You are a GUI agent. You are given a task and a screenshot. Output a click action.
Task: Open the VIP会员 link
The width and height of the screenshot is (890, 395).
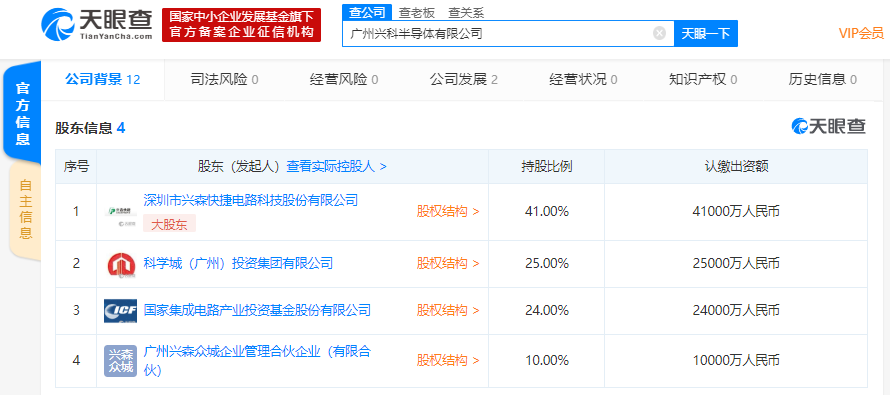[861, 33]
